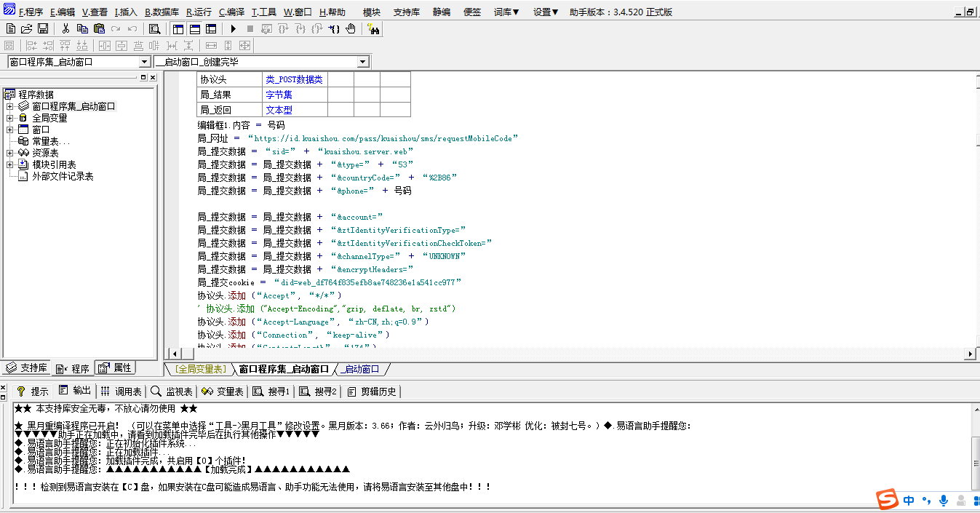This screenshot has width=980, height=513.
Task: Open the 设置 dropdown
Action: [546, 12]
